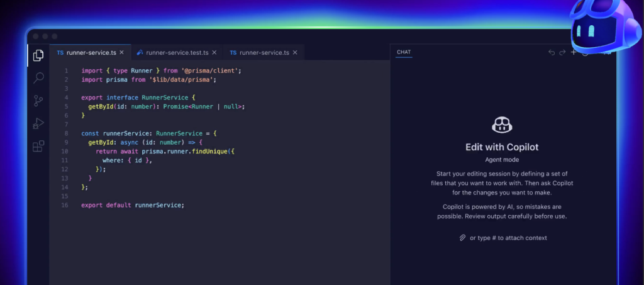Click the 'type Runner' import specifier

[x=133, y=70]
